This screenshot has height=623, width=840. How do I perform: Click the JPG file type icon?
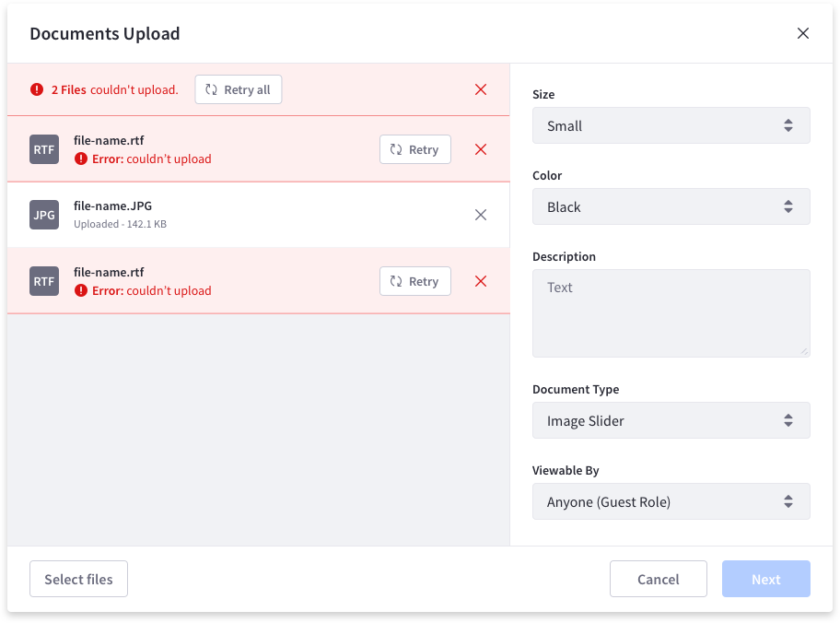click(x=43, y=215)
